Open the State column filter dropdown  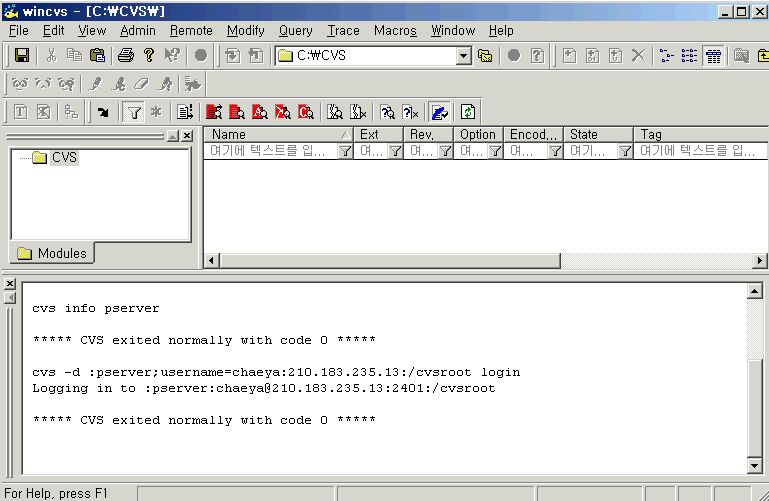coord(625,151)
